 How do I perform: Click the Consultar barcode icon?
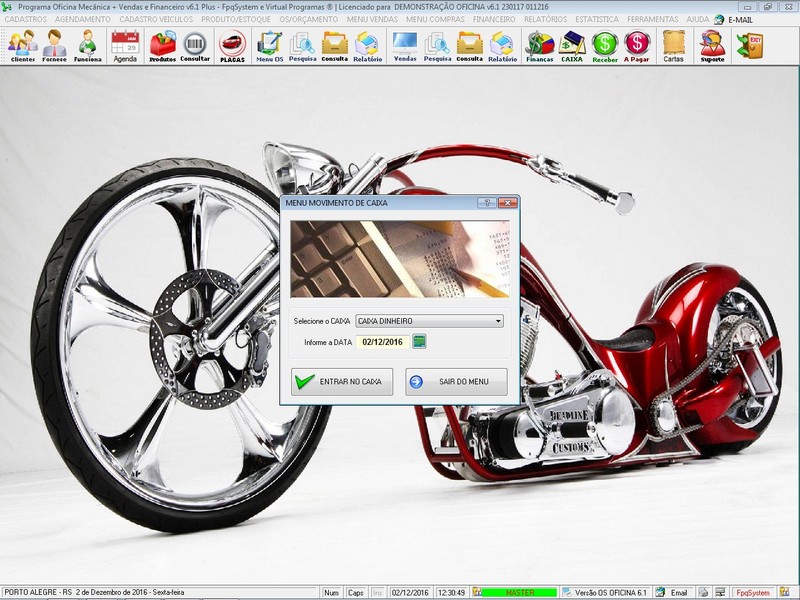click(195, 46)
